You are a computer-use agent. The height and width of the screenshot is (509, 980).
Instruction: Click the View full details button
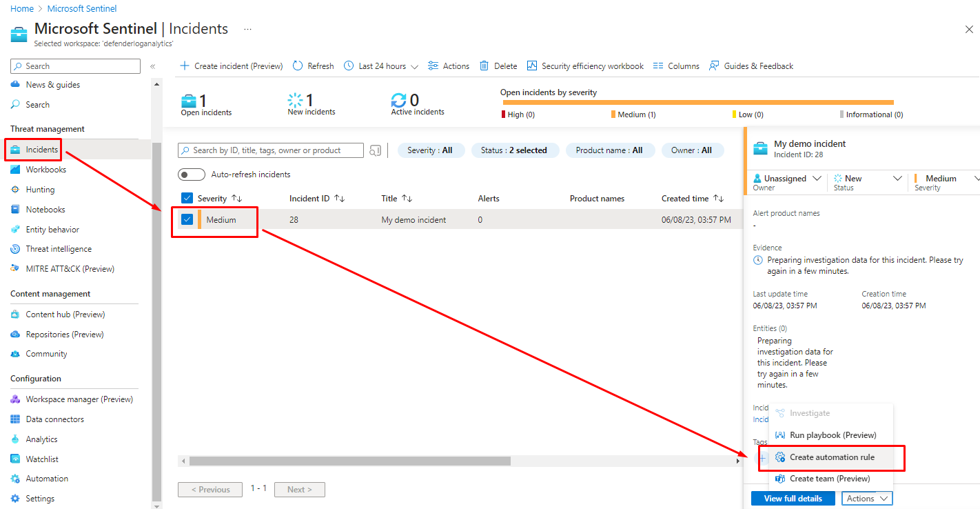[793, 499]
